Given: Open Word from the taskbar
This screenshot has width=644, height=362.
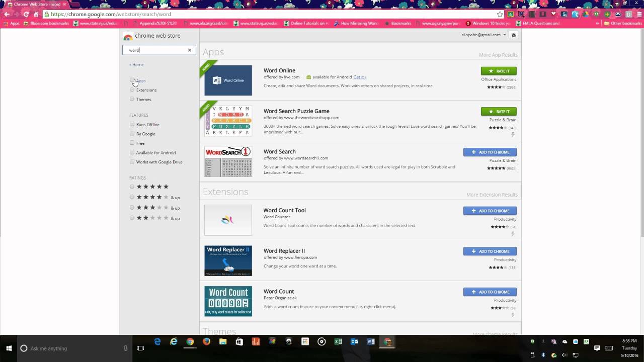Looking at the screenshot, I should (371, 342).
